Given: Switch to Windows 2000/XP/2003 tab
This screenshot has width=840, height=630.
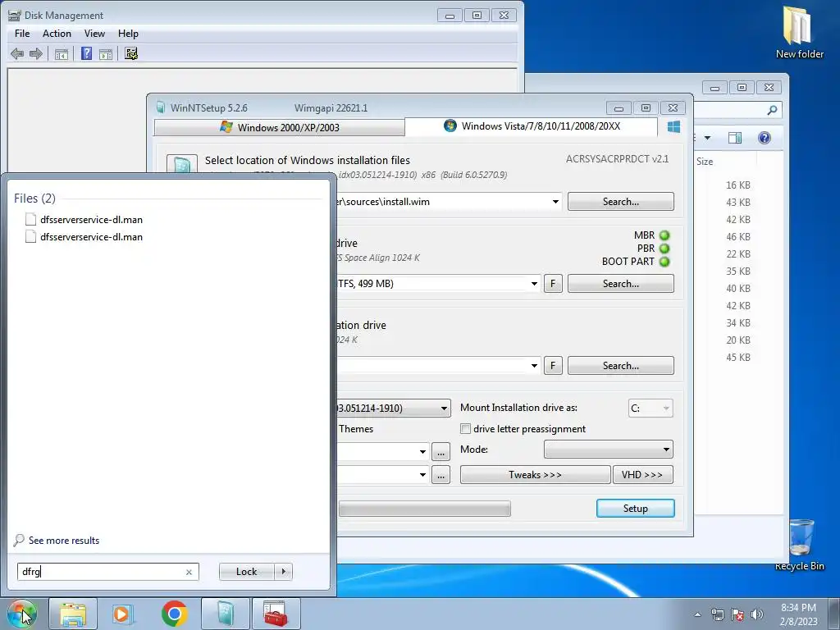Looking at the screenshot, I should pyautogui.click(x=279, y=127).
